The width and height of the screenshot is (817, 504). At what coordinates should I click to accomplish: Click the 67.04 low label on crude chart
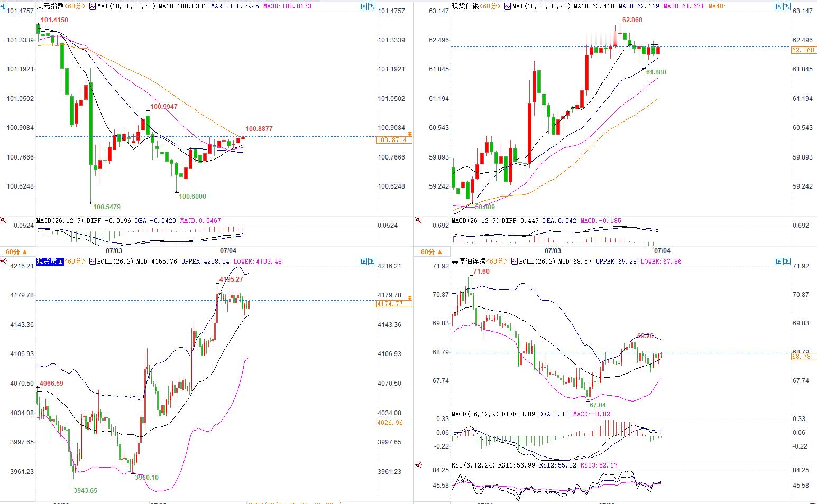tap(598, 406)
